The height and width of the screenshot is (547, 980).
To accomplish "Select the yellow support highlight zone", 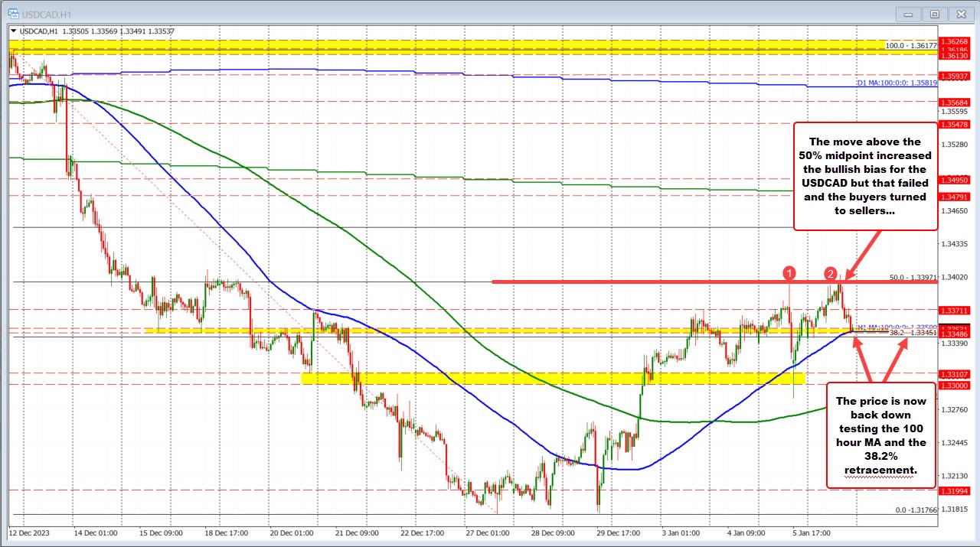I will click(x=551, y=377).
